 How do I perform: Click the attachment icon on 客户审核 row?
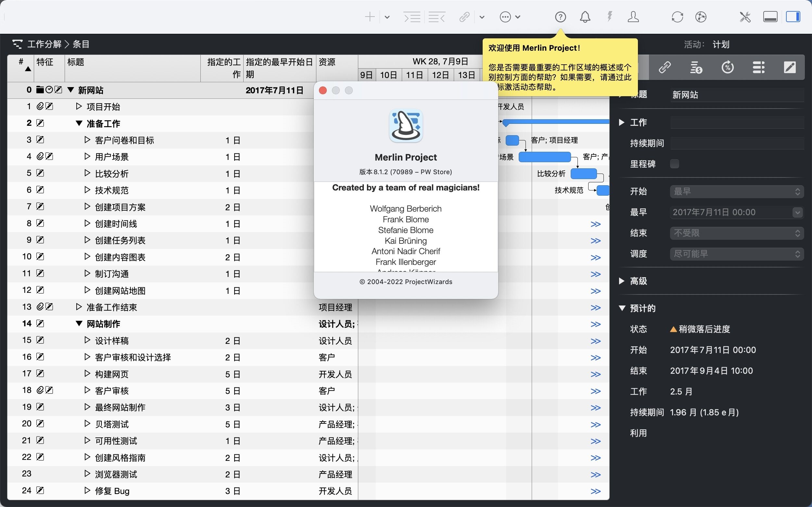40,390
